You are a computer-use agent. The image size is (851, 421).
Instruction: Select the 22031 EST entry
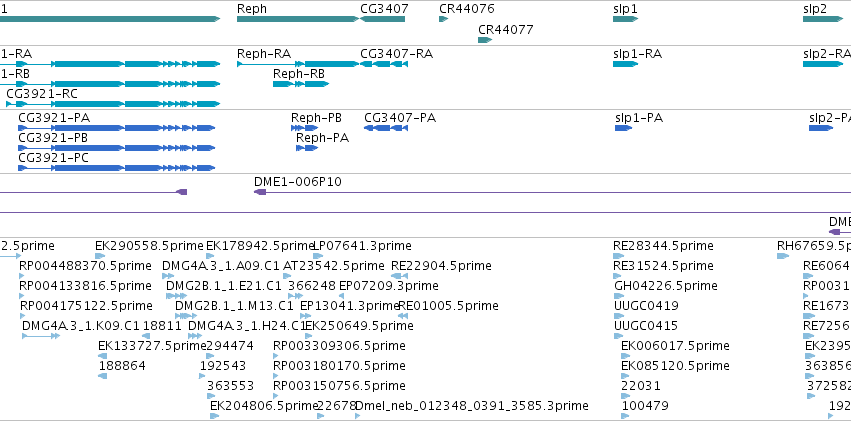click(x=640, y=386)
